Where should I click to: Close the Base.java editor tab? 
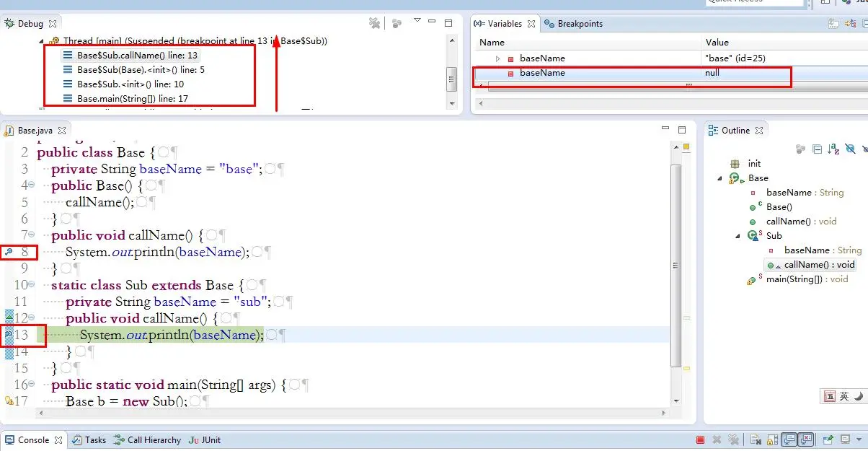[x=62, y=131]
